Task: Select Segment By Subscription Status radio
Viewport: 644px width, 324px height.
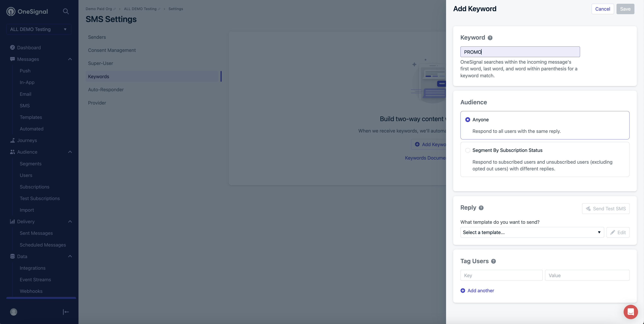Action: pyautogui.click(x=468, y=150)
